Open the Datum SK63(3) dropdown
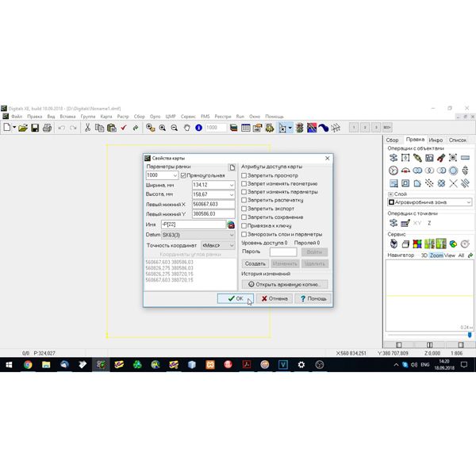Image resolution: width=476 pixels, height=476 pixels. click(x=198, y=235)
